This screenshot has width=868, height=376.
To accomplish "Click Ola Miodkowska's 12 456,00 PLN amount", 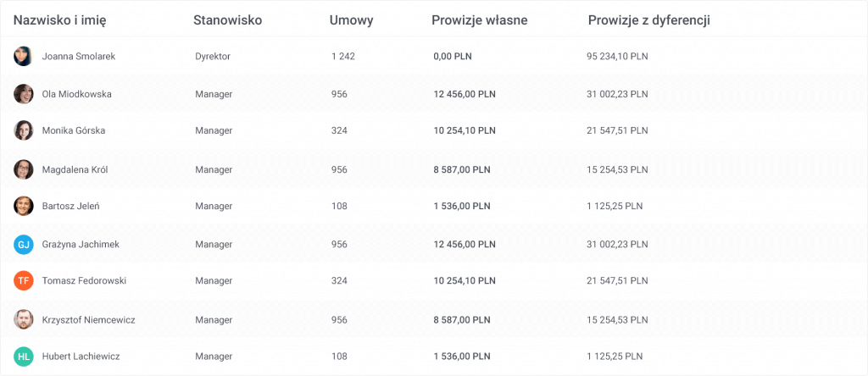I will [465, 94].
